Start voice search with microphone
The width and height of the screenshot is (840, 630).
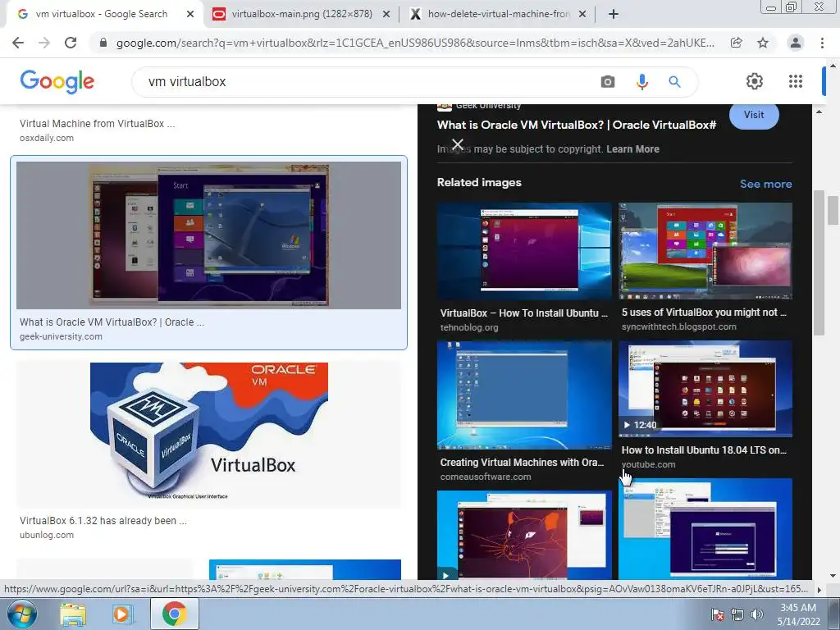click(x=641, y=81)
